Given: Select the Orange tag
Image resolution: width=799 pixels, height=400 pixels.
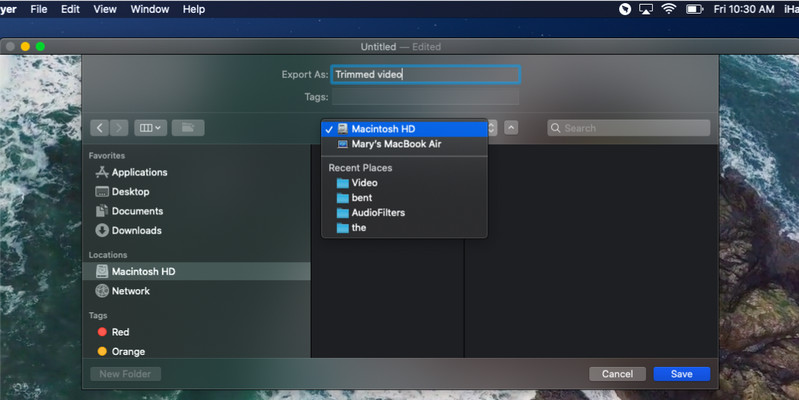Looking at the screenshot, I should (196, 352).
